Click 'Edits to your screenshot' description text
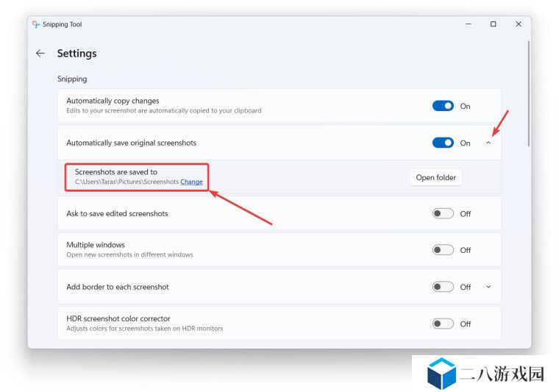The image size is (559, 392). (x=163, y=110)
